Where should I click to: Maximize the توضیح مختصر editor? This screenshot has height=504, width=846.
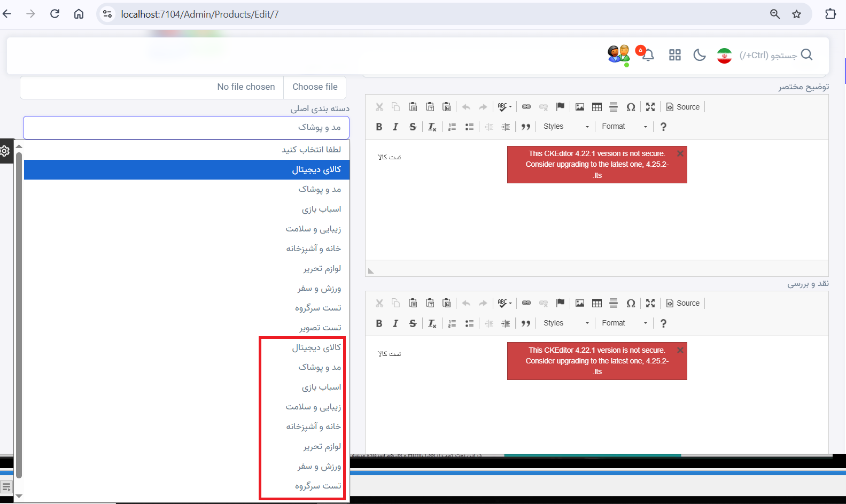[650, 107]
